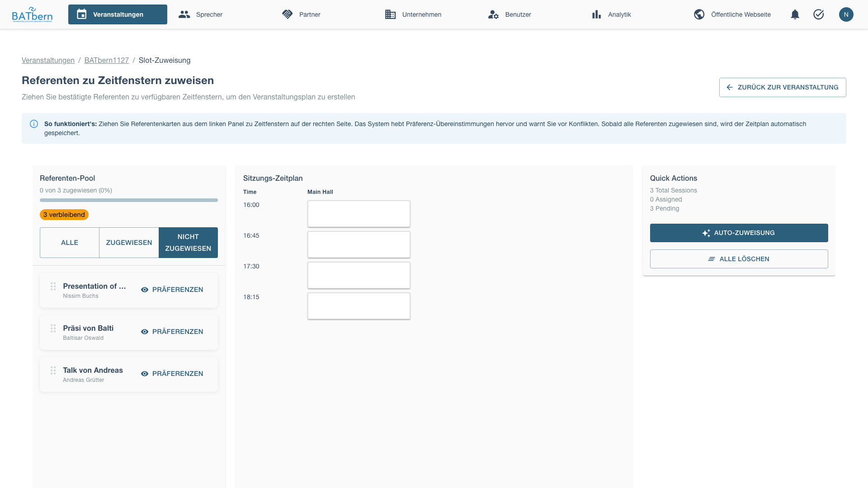Screen dimensions: 868x488
Task: Select the 17:30 Main Hall slot
Action: [359, 275]
